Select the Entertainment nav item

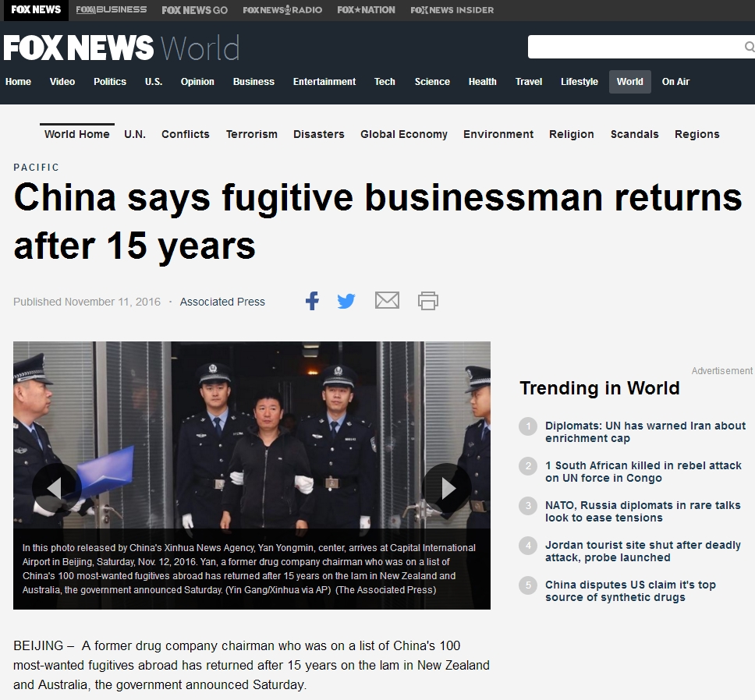(x=324, y=82)
